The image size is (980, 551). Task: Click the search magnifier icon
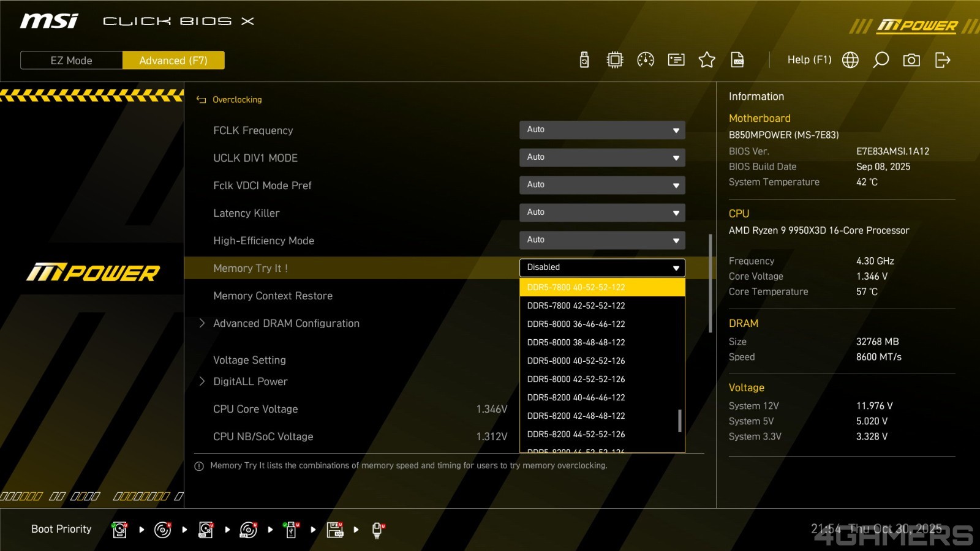pos(881,60)
